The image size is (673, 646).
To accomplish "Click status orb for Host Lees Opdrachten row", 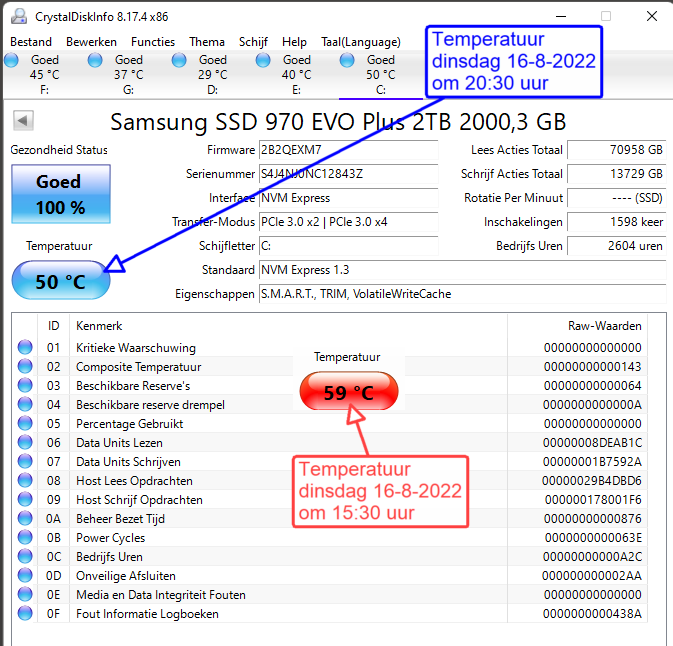I will click(25, 481).
